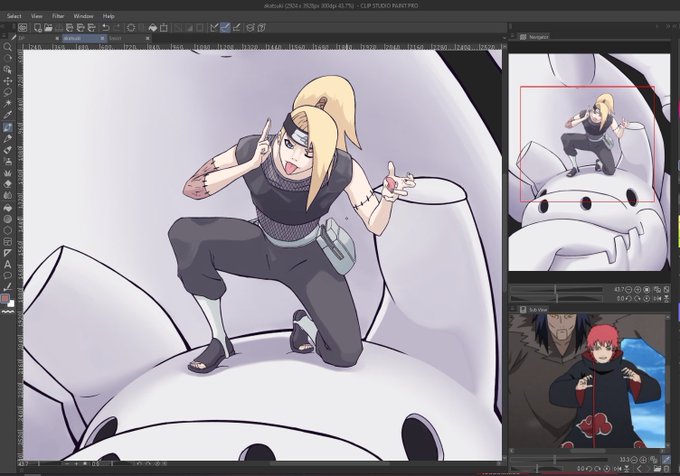
Task: Click the Navigator rotation slider
Action: click(556, 298)
